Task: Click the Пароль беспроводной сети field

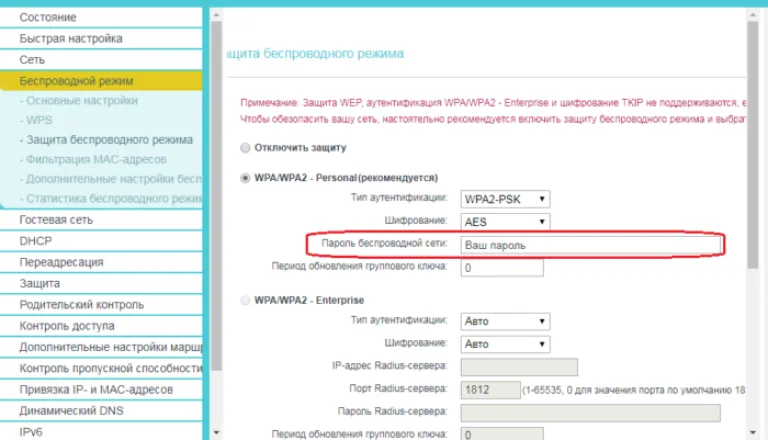Action: click(591, 245)
